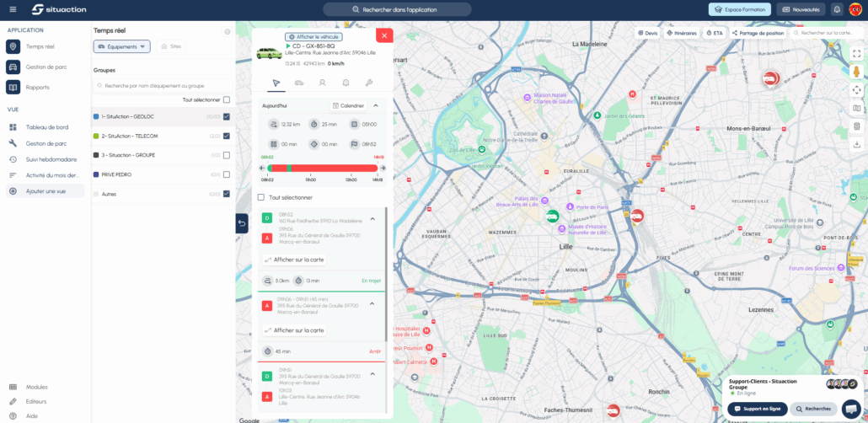The height and width of the screenshot is (423, 868).
Task: Click the green color swatch of TELECOM group
Action: pyautogui.click(x=96, y=137)
